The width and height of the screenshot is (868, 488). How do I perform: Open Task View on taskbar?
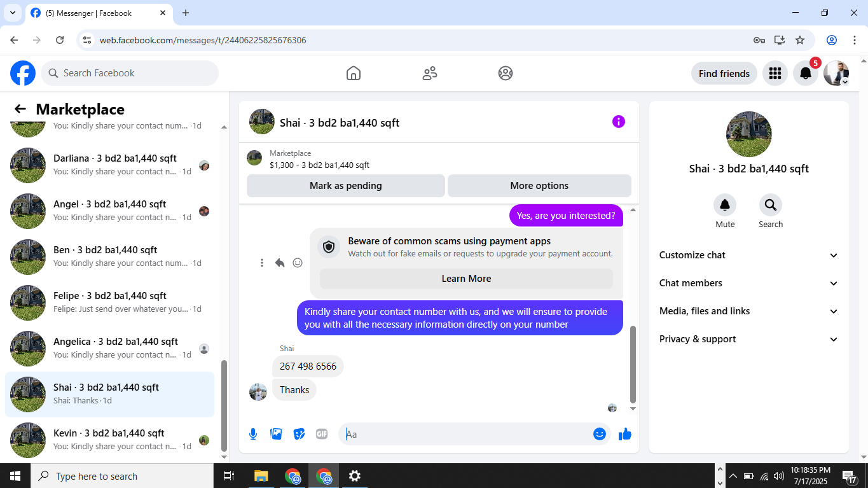(x=229, y=476)
